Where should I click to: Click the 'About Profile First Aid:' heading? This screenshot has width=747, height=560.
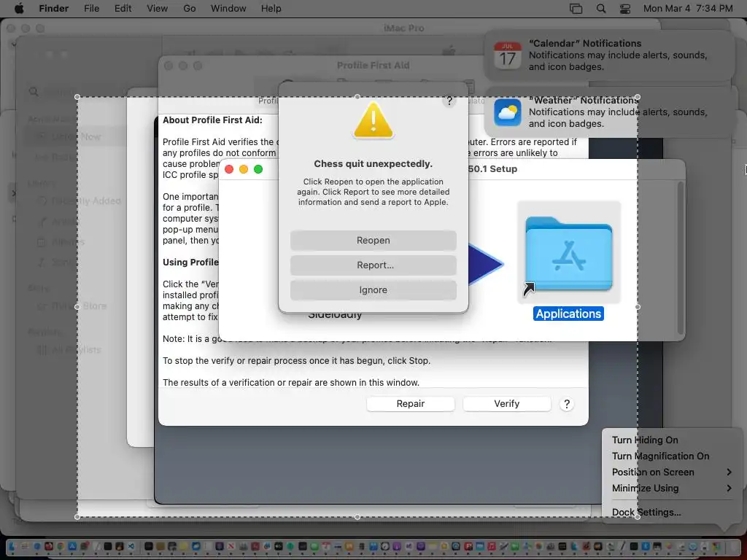tap(212, 120)
